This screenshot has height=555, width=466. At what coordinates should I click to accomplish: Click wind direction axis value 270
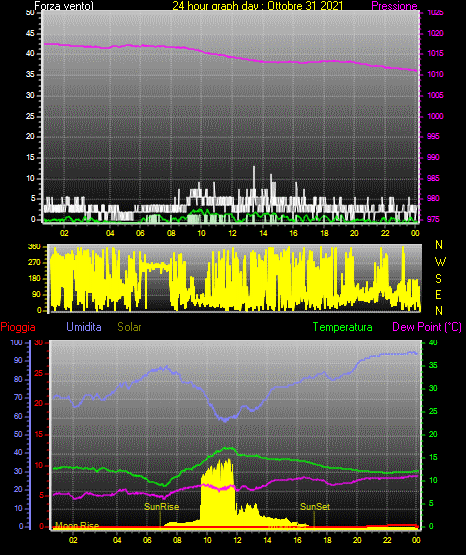pyautogui.click(x=34, y=263)
